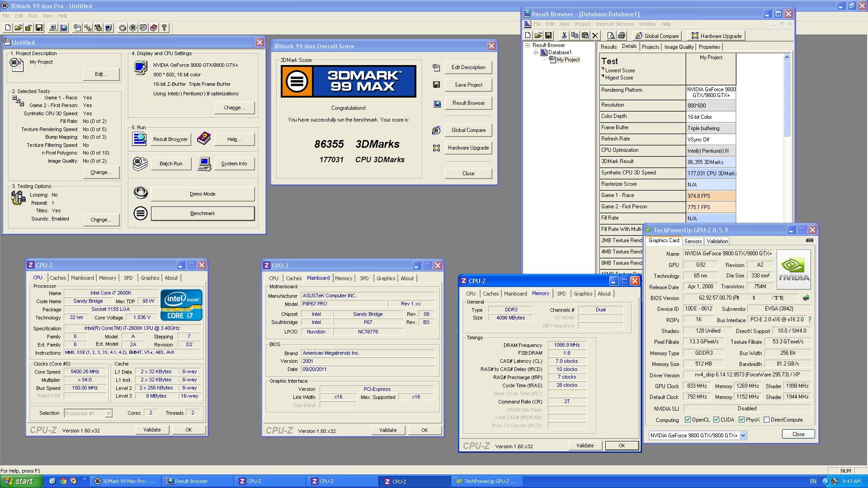Click Change... under Testing Options
868x488 pixels.
point(101,220)
